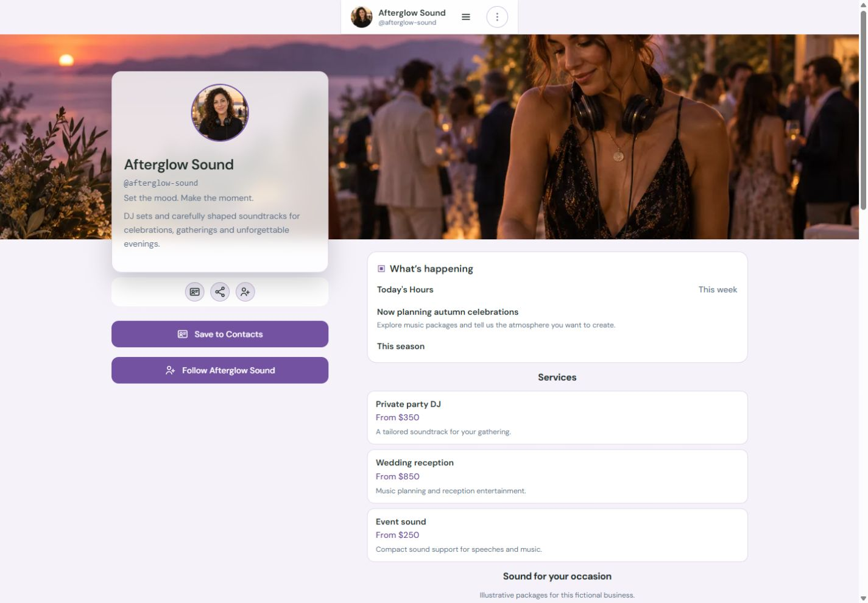Select the Event sound service card
Image resolution: width=868 pixels, height=603 pixels.
[557, 535]
